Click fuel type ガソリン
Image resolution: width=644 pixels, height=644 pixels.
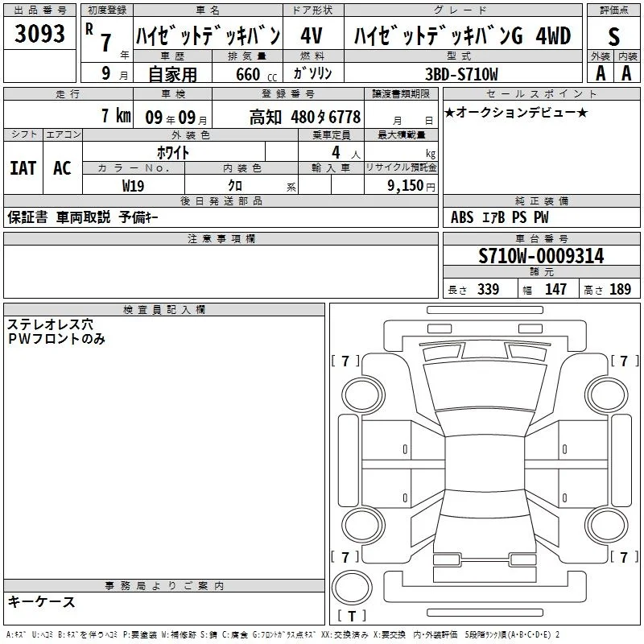[x=312, y=73]
